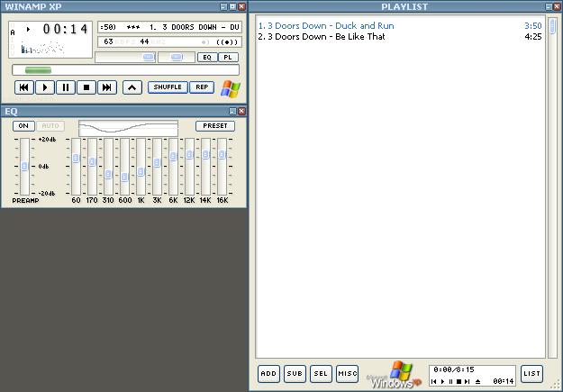This screenshot has height=392, width=563.
Task: Click the 310 Hz band slider knob
Action: click(x=108, y=174)
